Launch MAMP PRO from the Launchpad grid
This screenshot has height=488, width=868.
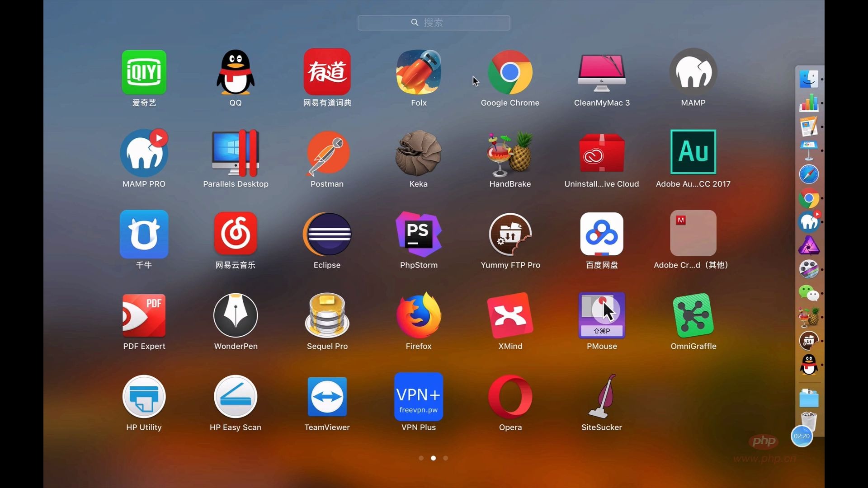click(144, 153)
